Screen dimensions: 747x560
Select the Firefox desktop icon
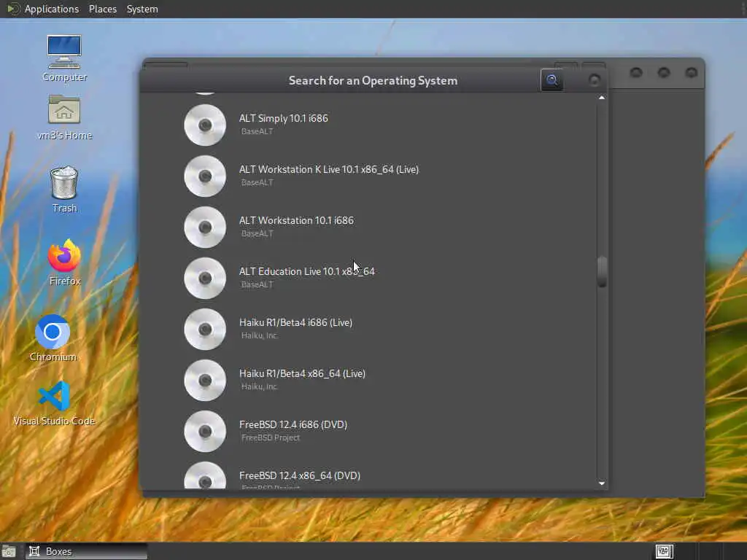point(64,262)
